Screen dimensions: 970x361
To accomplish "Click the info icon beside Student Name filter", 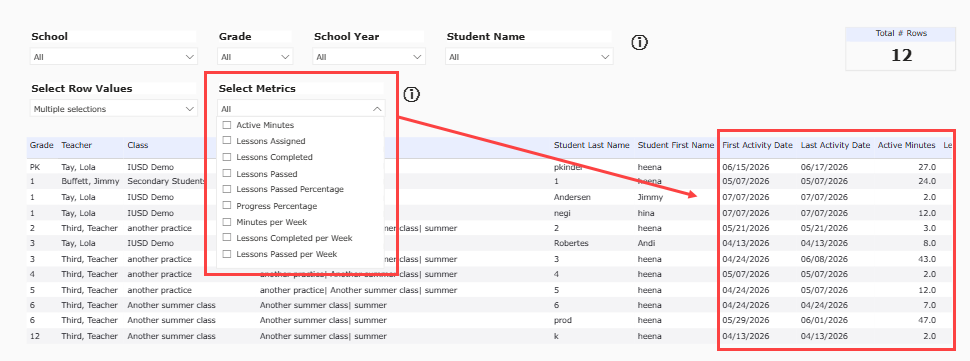I will [640, 43].
